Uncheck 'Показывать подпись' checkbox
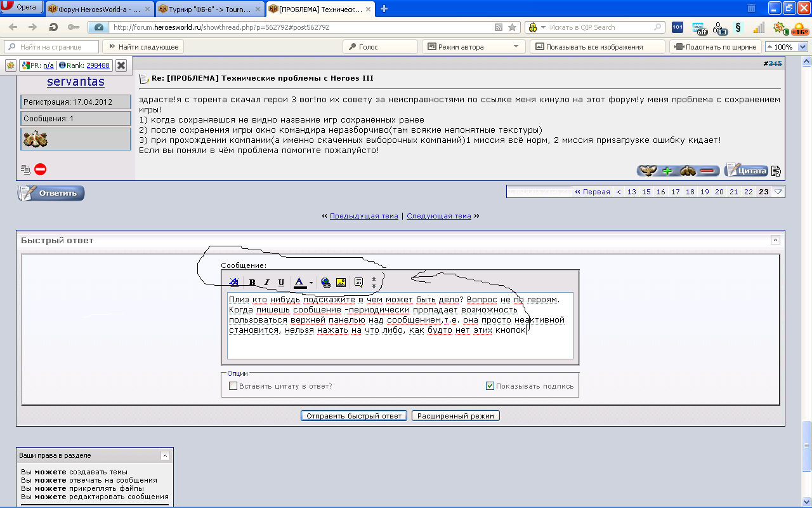 [x=490, y=385]
